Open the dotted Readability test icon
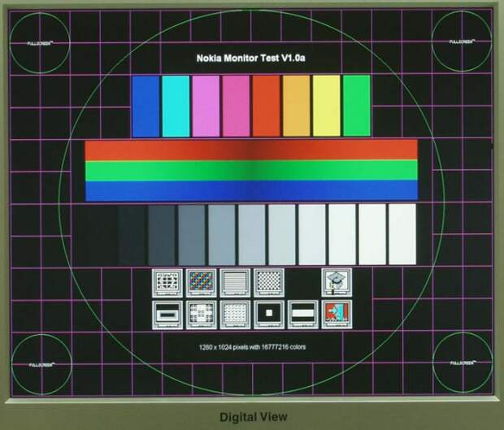Image resolution: width=504 pixels, height=430 pixels. pyautogui.click(x=235, y=315)
